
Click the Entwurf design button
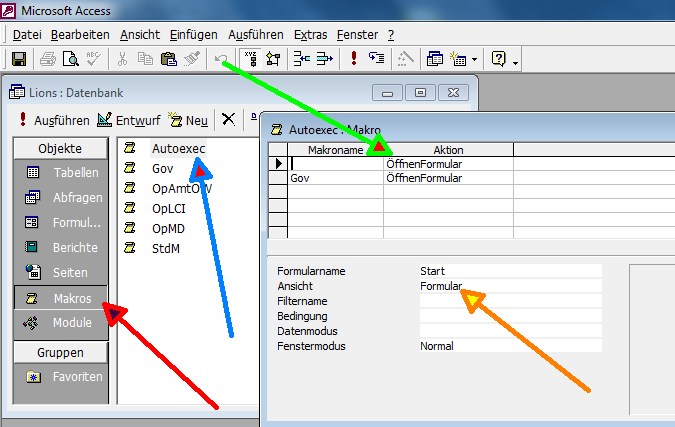(128, 120)
